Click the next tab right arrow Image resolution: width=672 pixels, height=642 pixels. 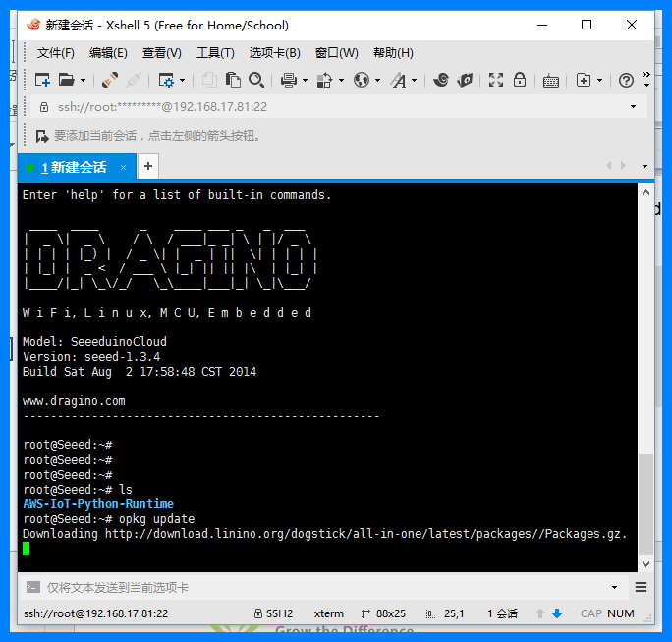point(624,166)
